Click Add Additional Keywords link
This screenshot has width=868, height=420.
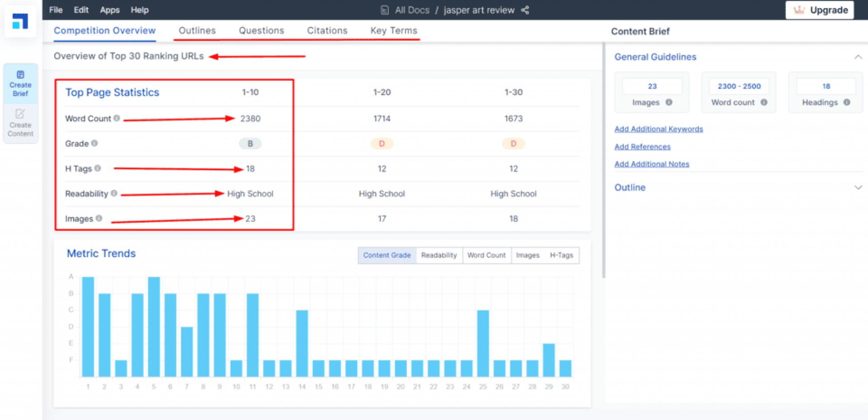pos(658,129)
